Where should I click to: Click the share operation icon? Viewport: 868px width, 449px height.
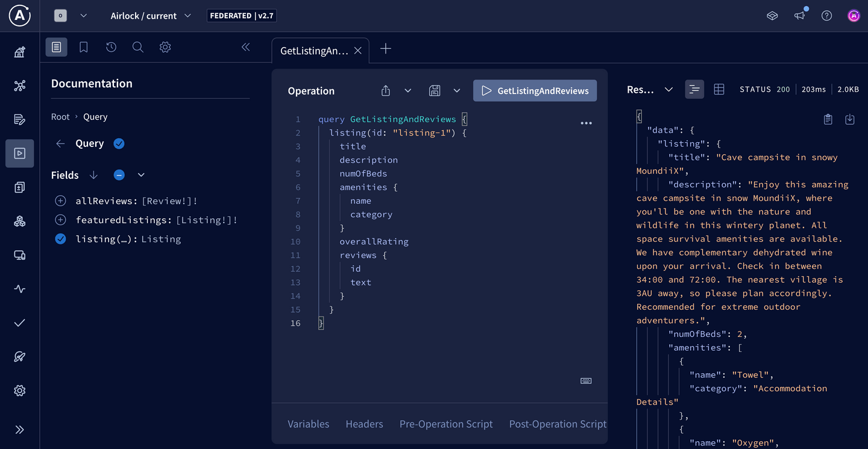click(386, 91)
